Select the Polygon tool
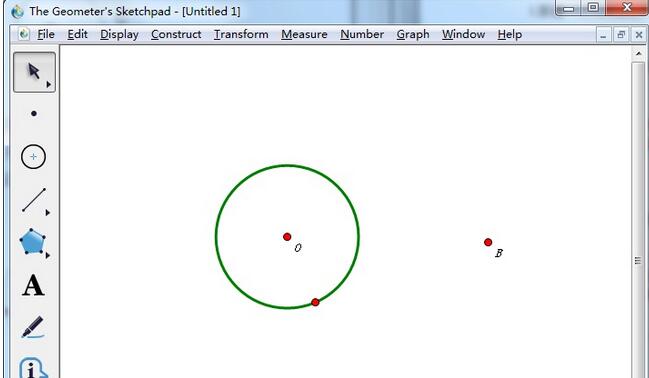Screen dimensions: 649x378 pyautogui.click(x=32, y=241)
